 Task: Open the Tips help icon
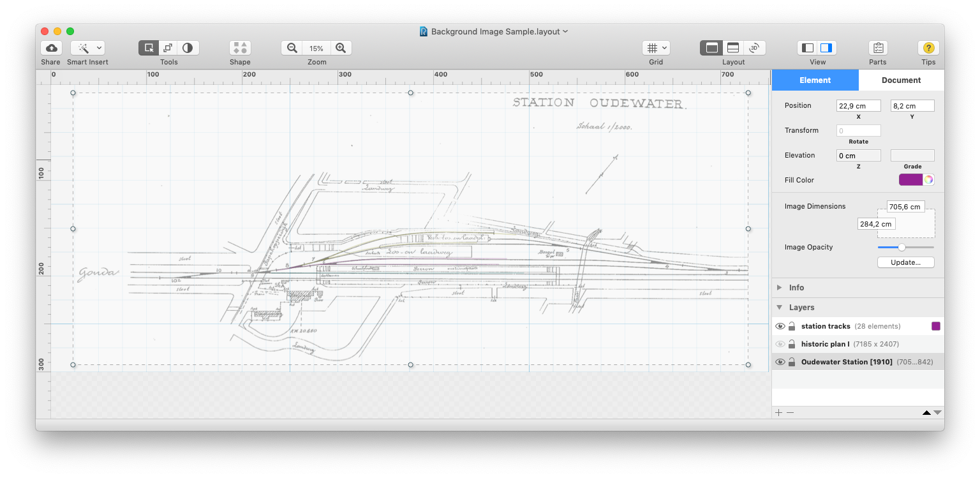point(928,48)
